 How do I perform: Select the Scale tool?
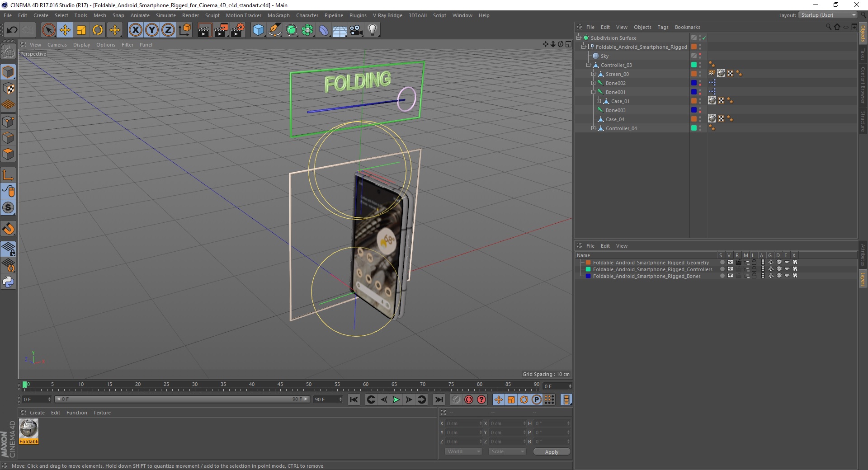(x=81, y=30)
